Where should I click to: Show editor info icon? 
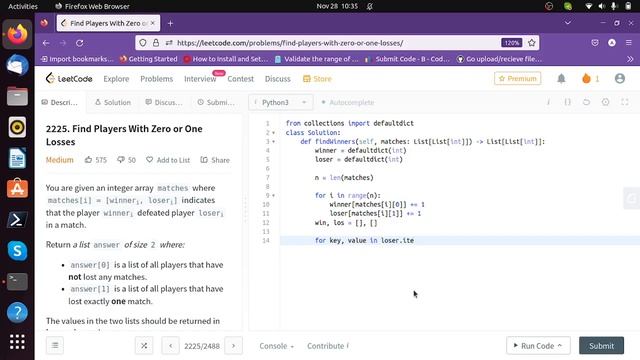click(x=548, y=102)
